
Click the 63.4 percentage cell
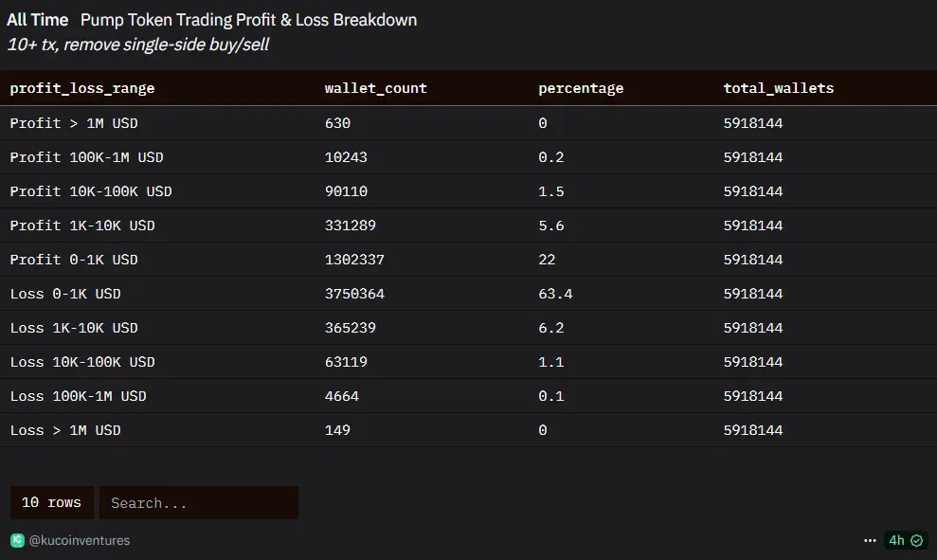tap(555, 294)
